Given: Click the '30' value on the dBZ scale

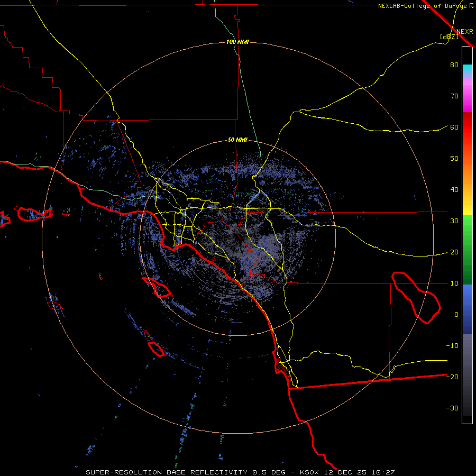Looking at the screenshot, I should click(x=454, y=221).
